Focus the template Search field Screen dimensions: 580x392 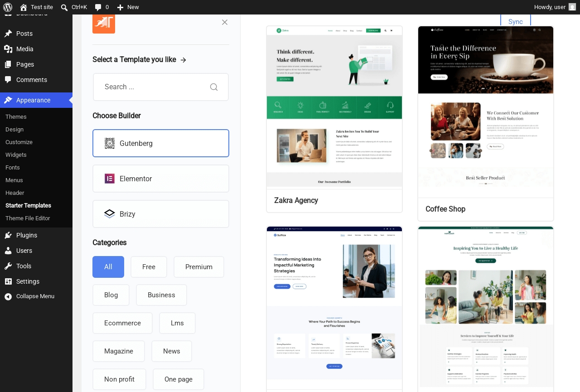(161, 87)
